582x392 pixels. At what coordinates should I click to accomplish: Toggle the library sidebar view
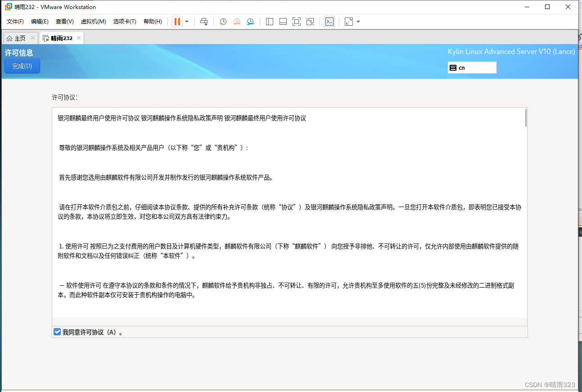click(270, 22)
